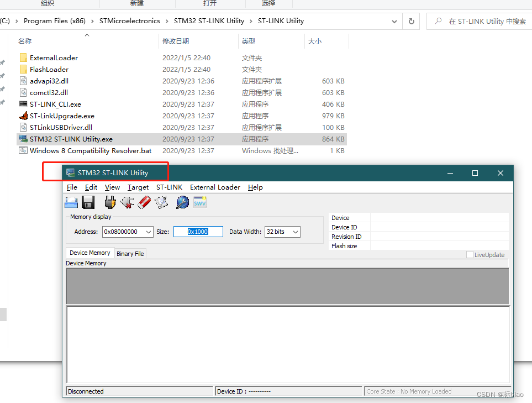Maximize the ST-LINK Utility window
Image resolution: width=532 pixels, height=403 pixels.
(475, 173)
